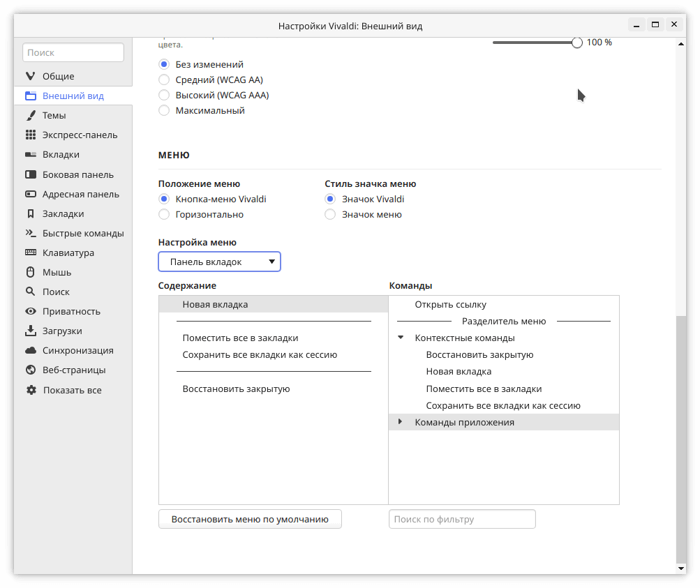The image size is (700, 588).
Task: Click the address bar icon beside Адресная панель
Action: pyautogui.click(x=30, y=194)
